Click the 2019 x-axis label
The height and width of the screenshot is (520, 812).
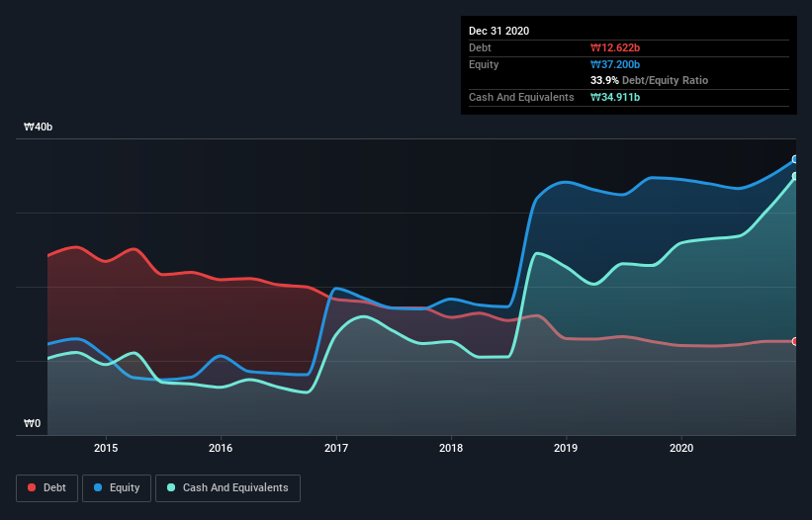pyautogui.click(x=566, y=448)
